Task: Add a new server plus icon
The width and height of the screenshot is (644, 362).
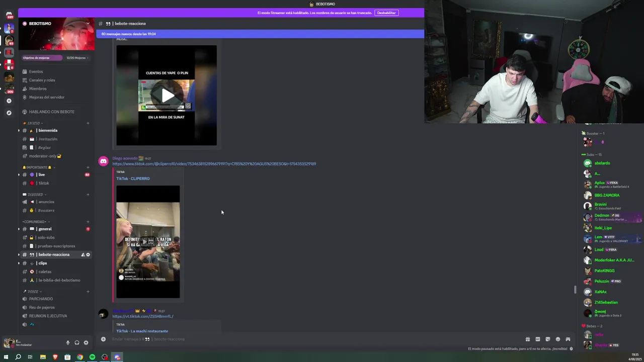Action: (9, 101)
